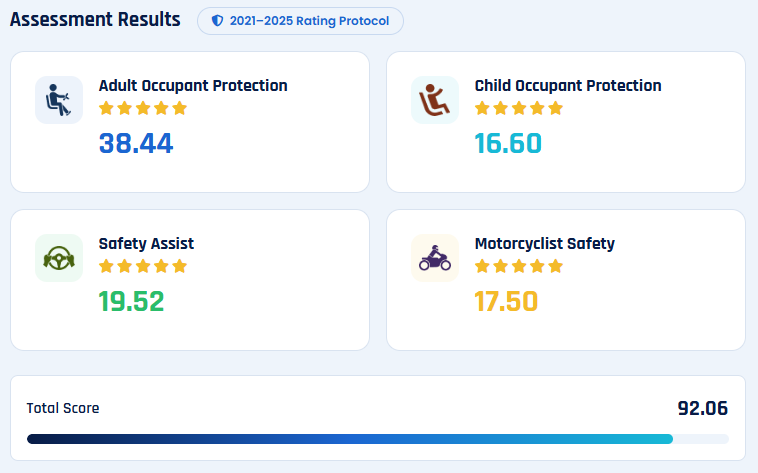This screenshot has width=758, height=473.
Task: Click the shield icon in the protocol badge
Action: click(218, 21)
